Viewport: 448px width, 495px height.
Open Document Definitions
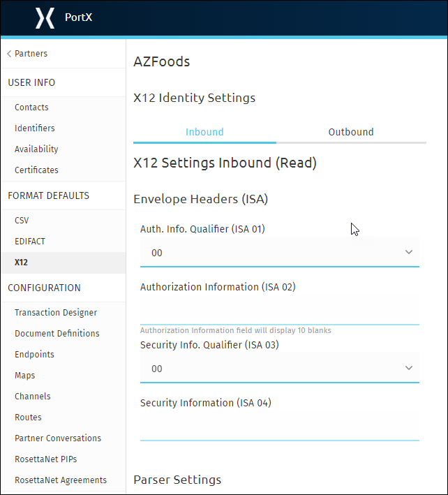coord(57,333)
